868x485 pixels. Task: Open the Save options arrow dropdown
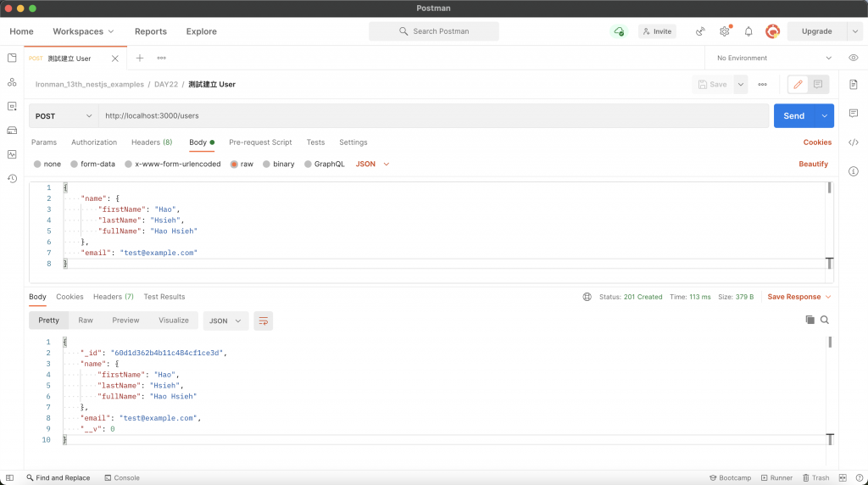click(740, 85)
